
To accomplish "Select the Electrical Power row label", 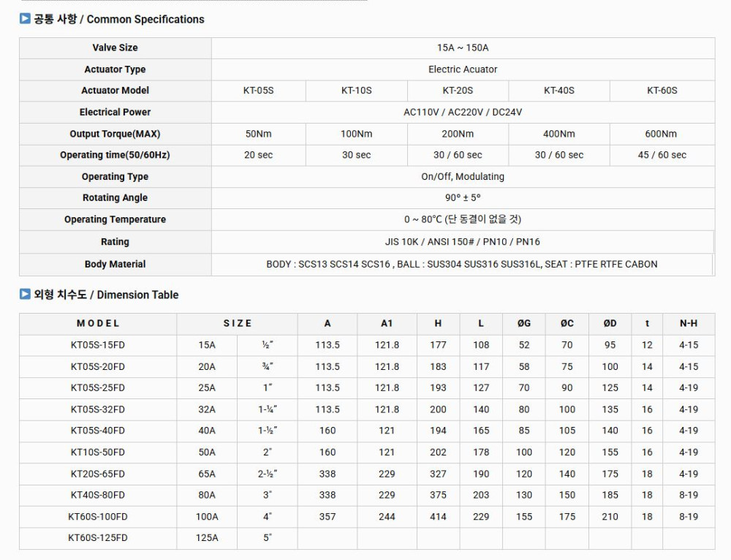I will [115, 112].
